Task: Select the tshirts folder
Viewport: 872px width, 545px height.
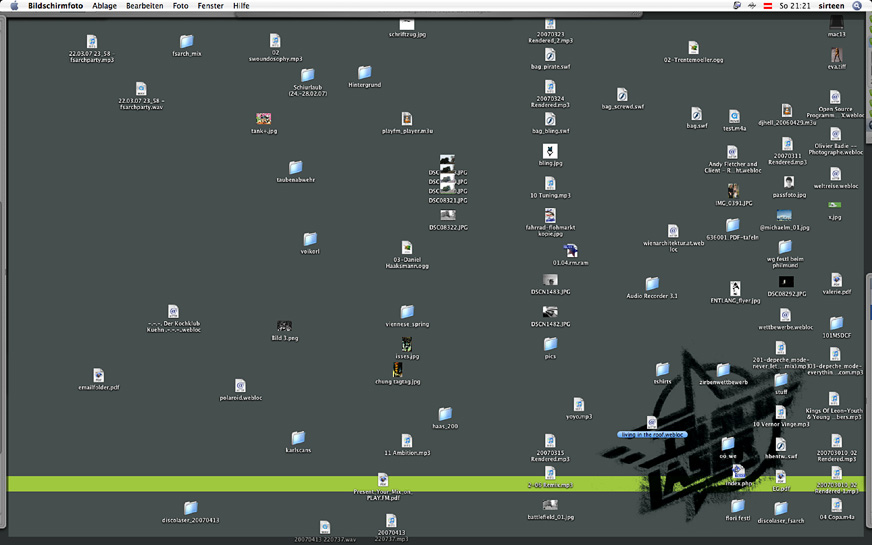Action: click(662, 370)
